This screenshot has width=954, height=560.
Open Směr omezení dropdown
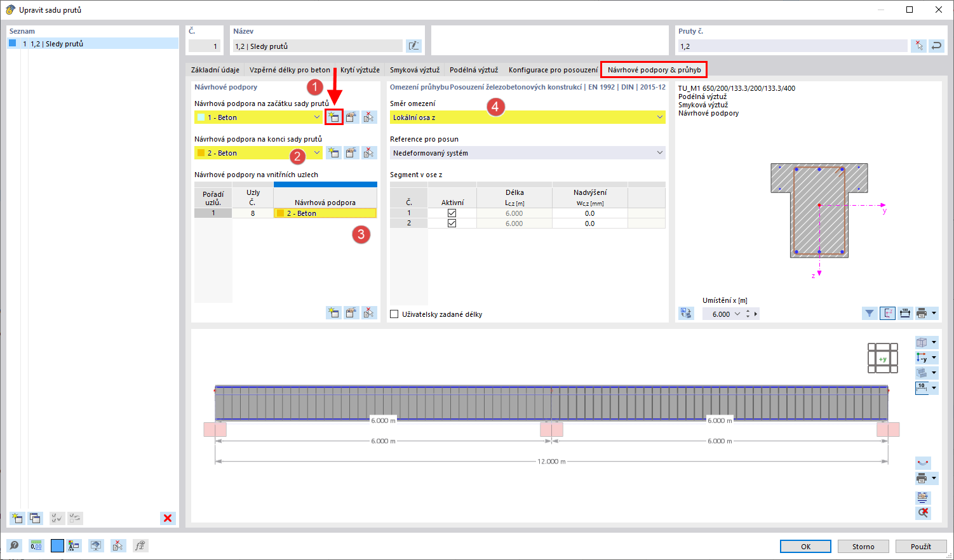tap(528, 117)
